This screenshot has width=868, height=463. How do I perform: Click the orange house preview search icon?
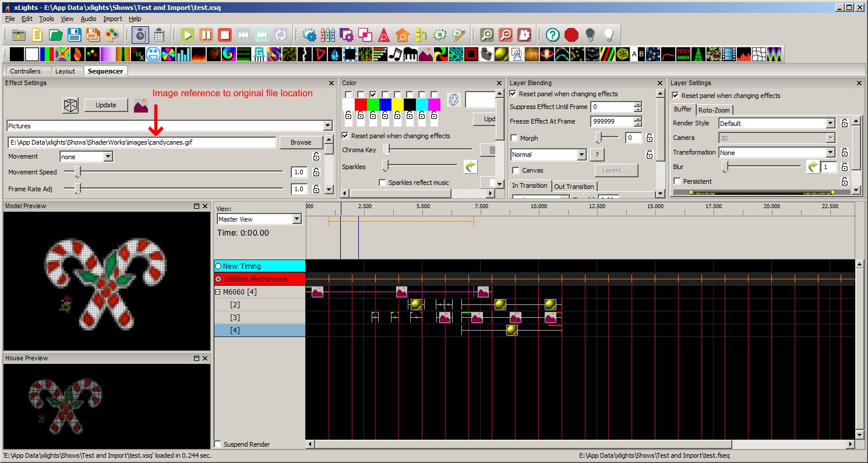[x=402, y=34]
